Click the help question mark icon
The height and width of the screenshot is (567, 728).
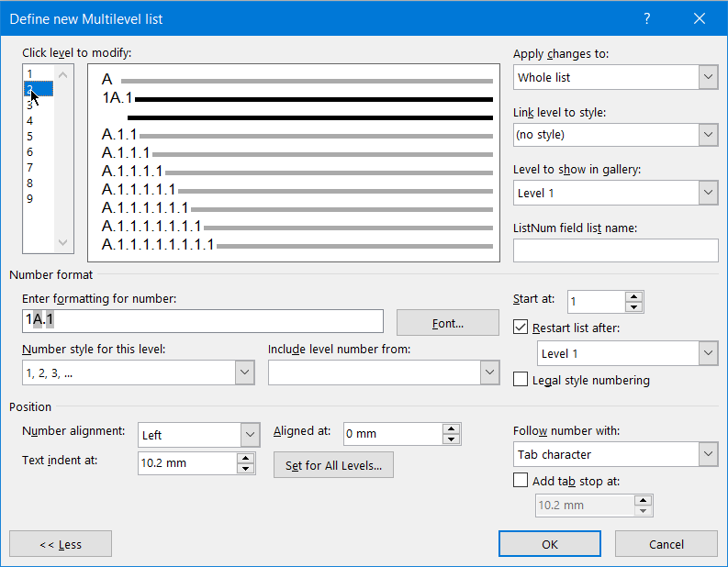(646, 18)
